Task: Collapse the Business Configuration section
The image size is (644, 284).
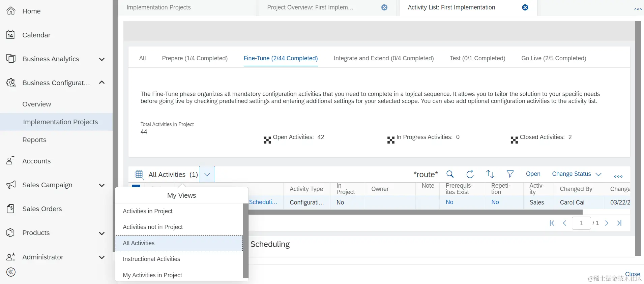Action: (101, 83)
